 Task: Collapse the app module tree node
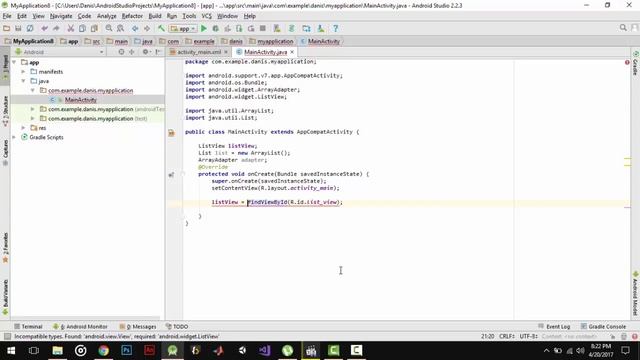point(14,62)
